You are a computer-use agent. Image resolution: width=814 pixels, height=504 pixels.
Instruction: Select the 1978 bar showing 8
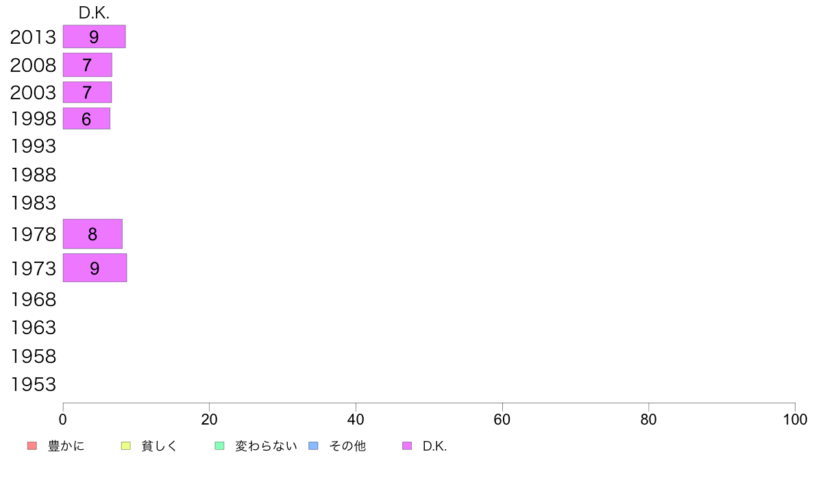tap(92, 234)
